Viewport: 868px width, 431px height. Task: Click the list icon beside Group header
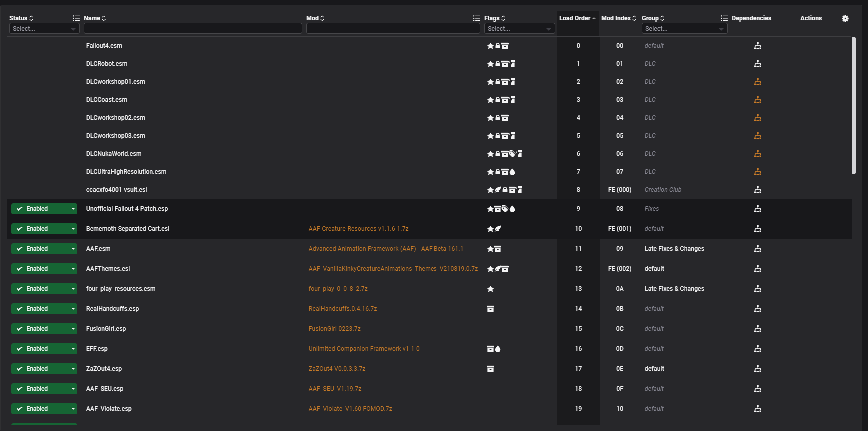coord(724,18)
